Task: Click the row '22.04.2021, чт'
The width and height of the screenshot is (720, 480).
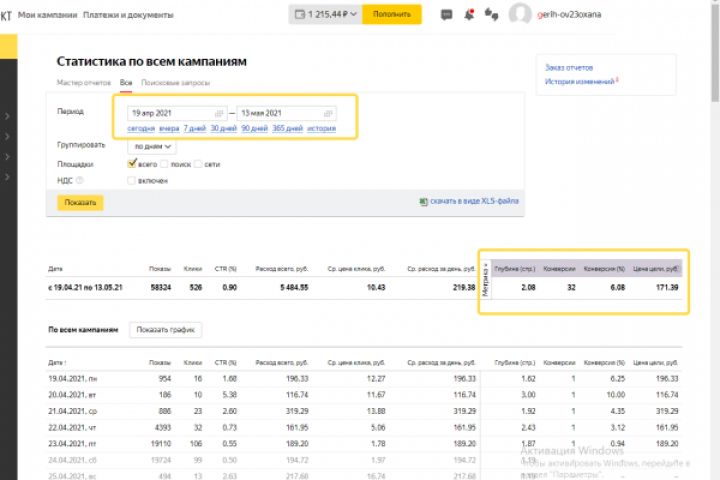Action: pyautogui.click(x=363, y=428)
